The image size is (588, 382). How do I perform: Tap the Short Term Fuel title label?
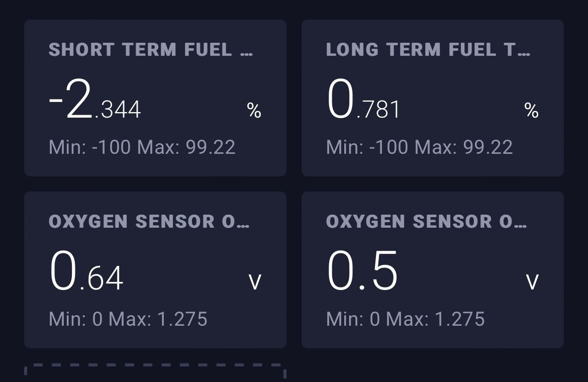[140, 50]
